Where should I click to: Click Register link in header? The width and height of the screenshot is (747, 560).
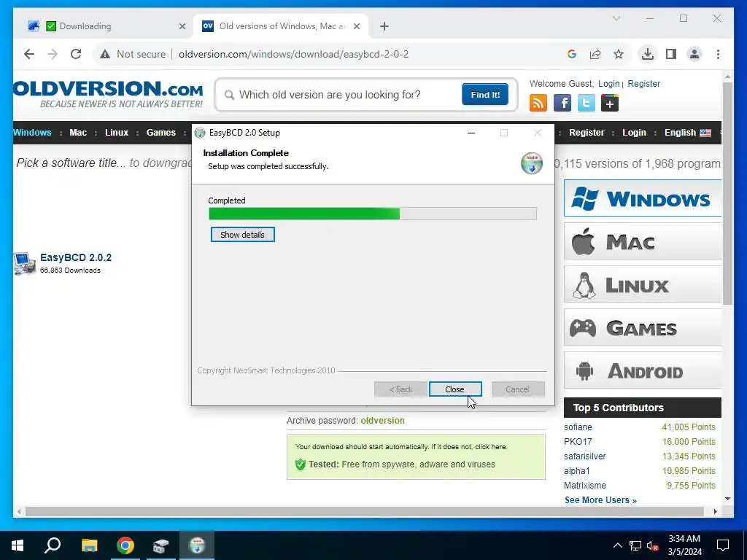pyautogui.click(x=643, y=83)
